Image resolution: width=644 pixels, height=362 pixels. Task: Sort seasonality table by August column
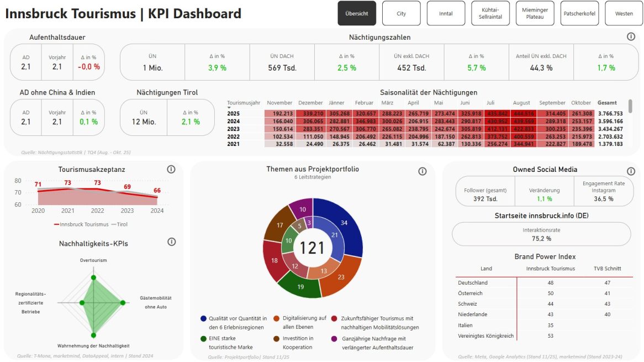(521, 103)
